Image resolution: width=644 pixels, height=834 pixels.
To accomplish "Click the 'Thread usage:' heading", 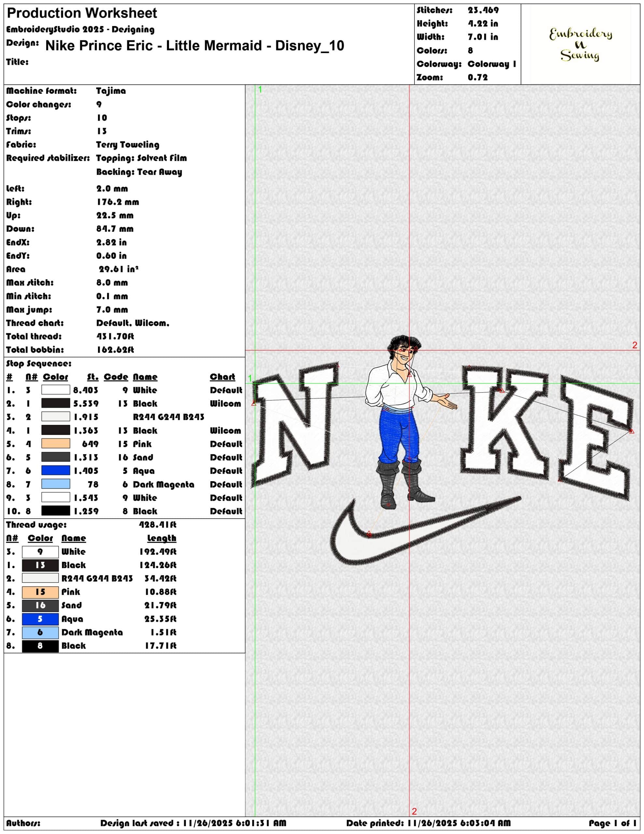I will tap(36, 525).
